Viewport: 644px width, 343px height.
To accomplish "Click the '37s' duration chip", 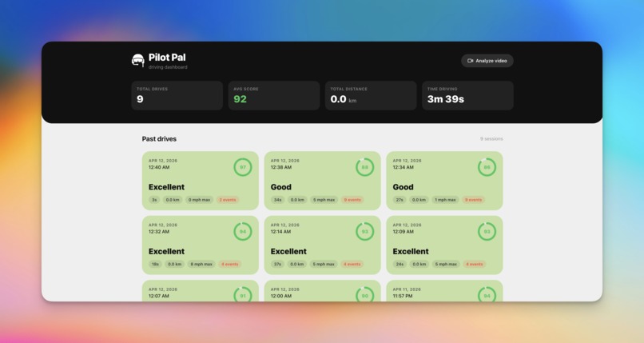I will pyautogui.click(x=277, y=264).
